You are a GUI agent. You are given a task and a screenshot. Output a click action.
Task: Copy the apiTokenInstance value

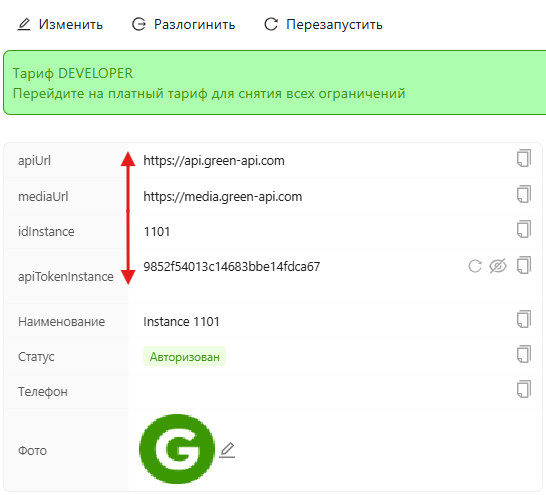coord(524,265)
